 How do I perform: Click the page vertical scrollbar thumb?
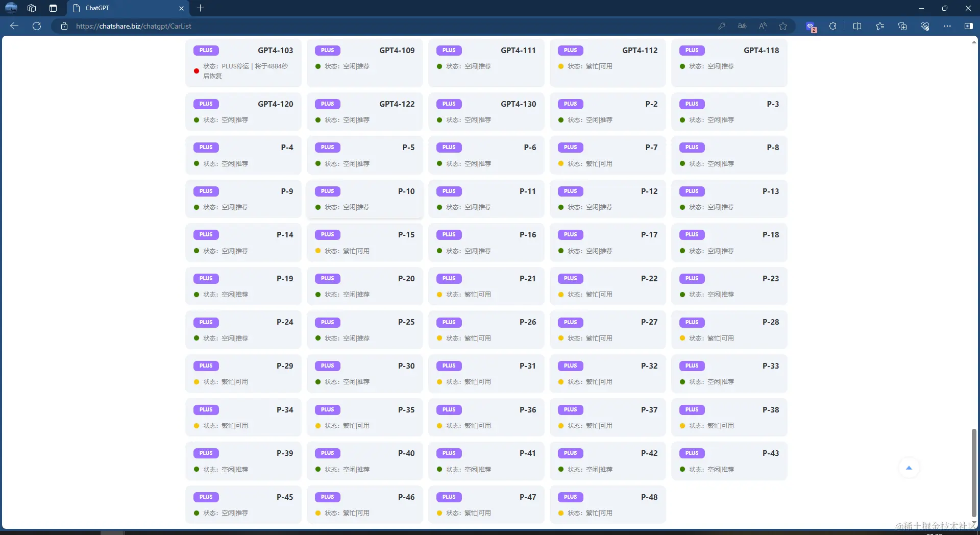coord(974,472)
